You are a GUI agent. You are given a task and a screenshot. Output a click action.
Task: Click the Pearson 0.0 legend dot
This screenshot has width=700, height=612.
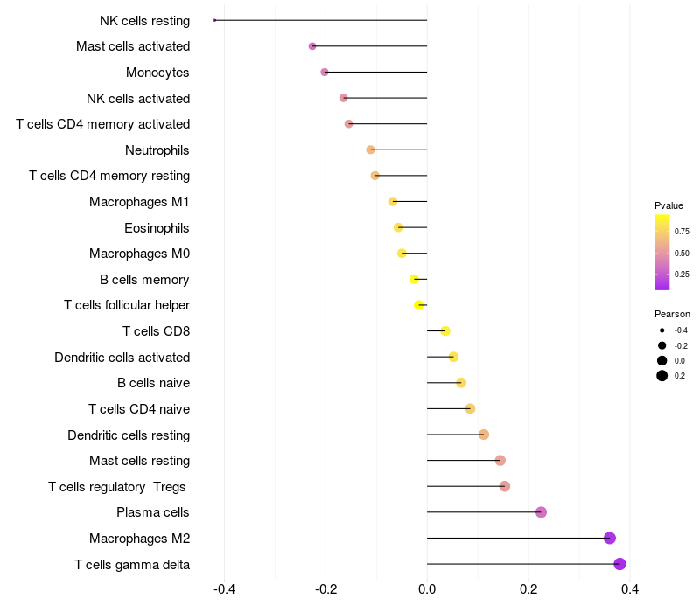661,360
